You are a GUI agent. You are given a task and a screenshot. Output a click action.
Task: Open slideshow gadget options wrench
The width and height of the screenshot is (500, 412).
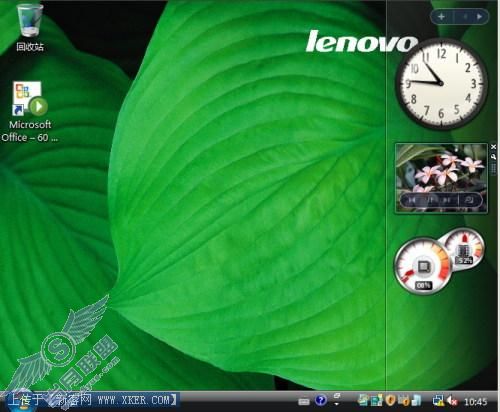[494, 157]
